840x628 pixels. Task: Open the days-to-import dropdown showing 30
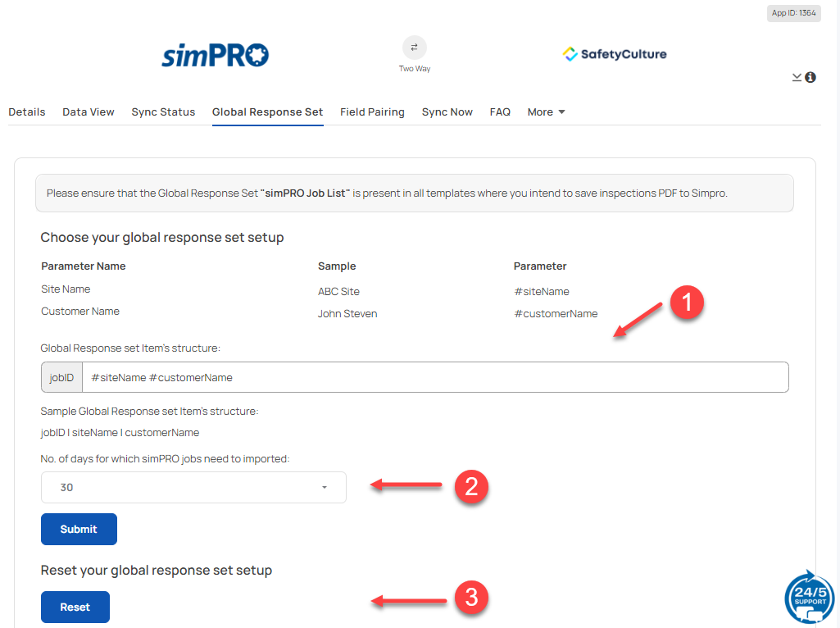(193, 486)
